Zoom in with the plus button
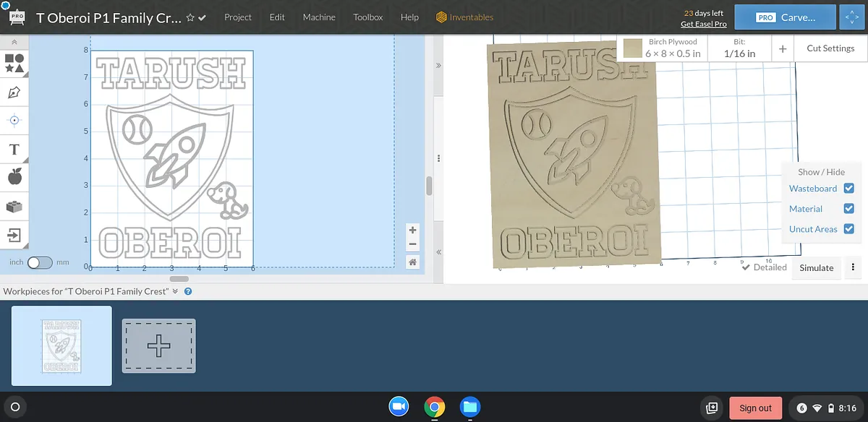The height and width of the screenshot is (422, 868). pyautogui.click(x=412, y=231)
